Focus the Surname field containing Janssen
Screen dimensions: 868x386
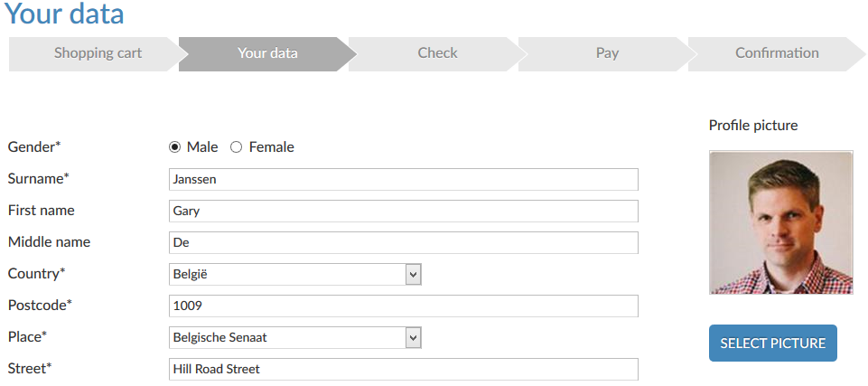pyautogui.click(x=403, y=179)
